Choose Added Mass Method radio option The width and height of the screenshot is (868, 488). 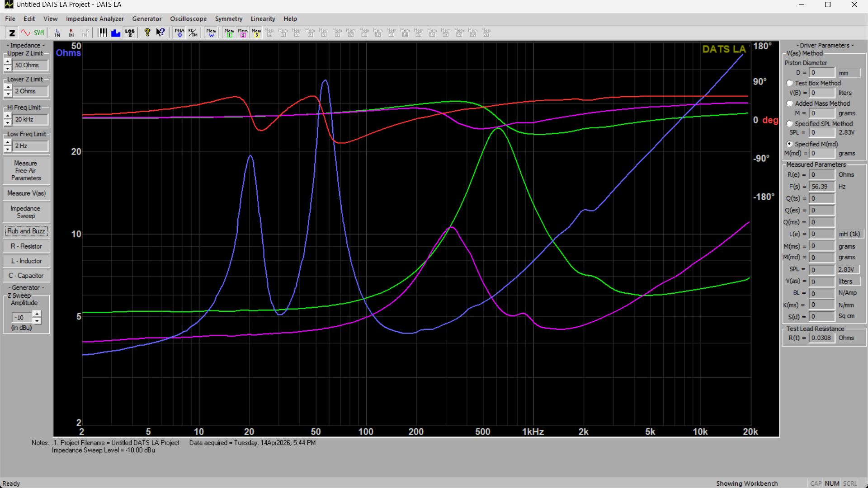(789, 103)
